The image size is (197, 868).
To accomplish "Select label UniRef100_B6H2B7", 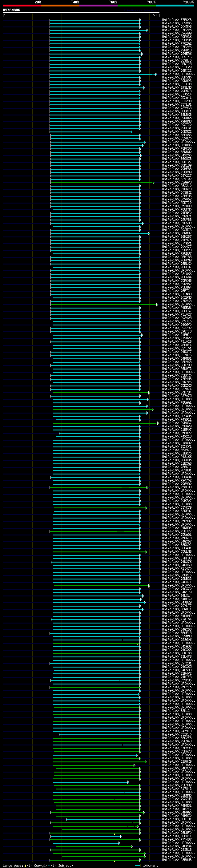I will coord(176,236).
